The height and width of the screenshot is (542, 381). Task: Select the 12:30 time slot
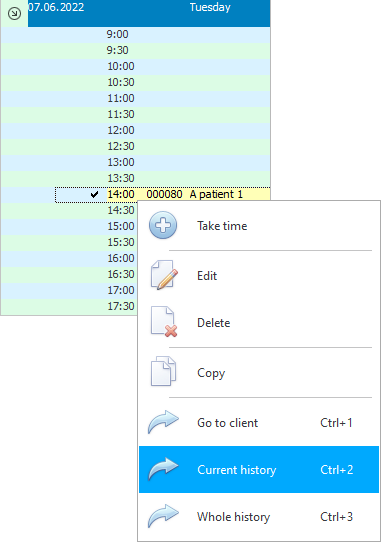[x=135, y=146]
